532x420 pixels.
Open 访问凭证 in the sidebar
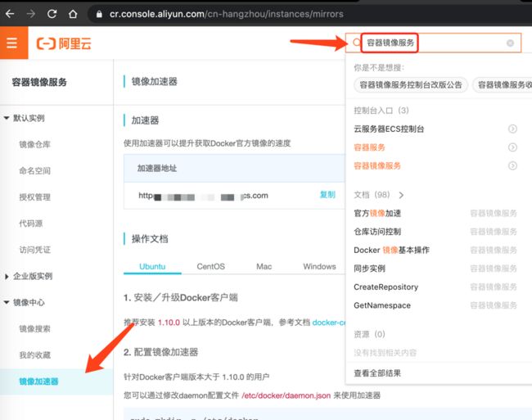coord(34,250)
